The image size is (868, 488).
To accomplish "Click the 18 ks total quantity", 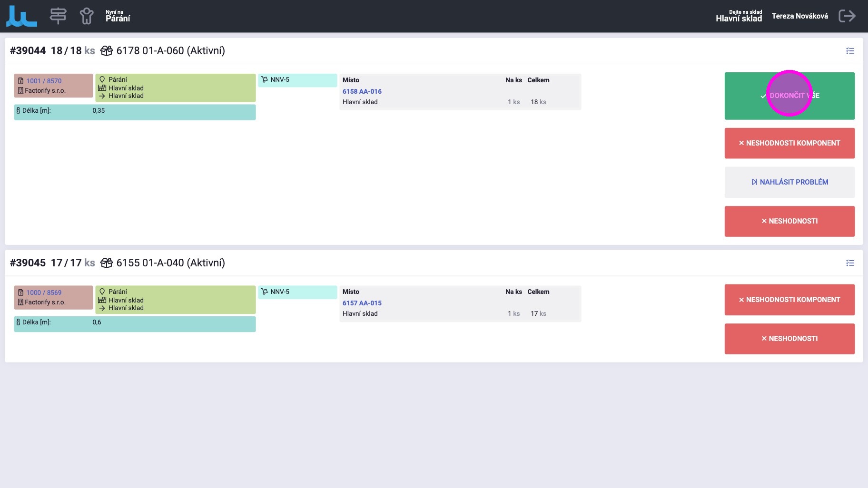I will point(538,102).
